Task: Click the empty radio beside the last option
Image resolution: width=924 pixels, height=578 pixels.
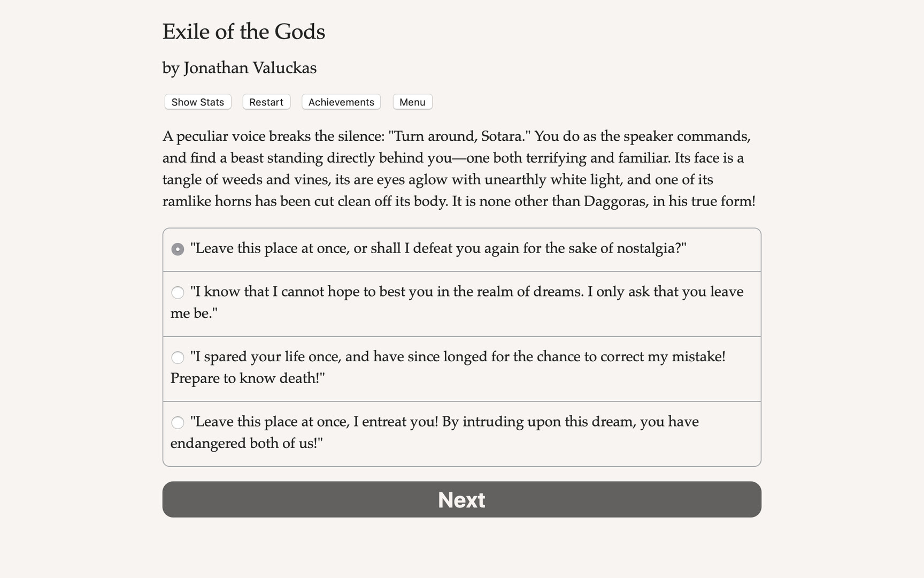Action: point(178,422)
